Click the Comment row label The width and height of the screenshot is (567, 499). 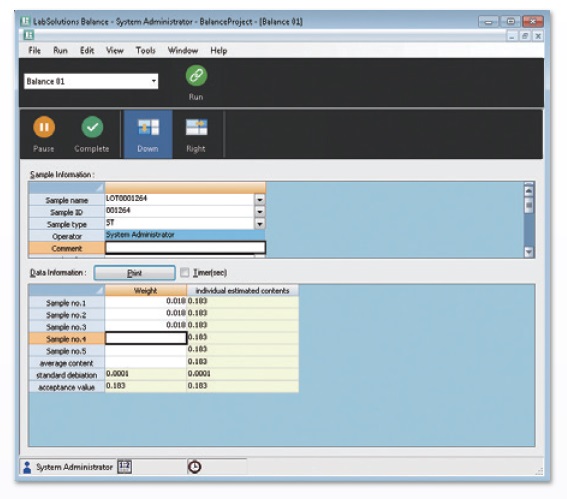pyautogui.click(x=67, y=248)
